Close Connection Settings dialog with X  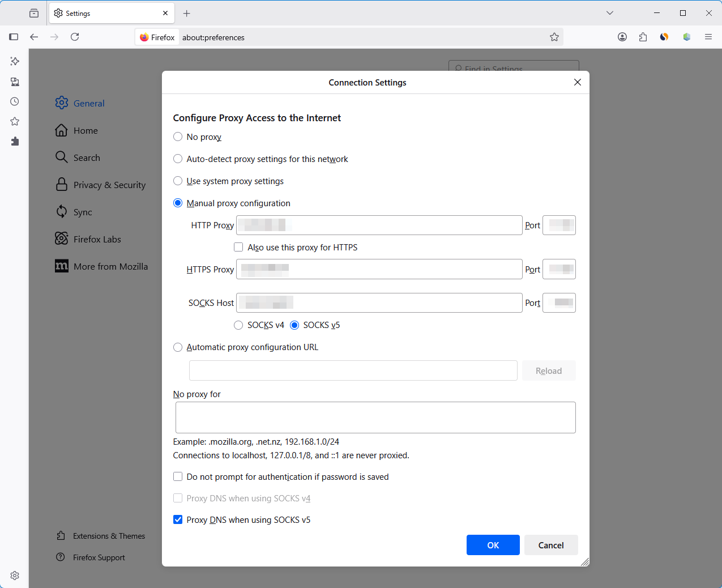click(x=578, y=82)
